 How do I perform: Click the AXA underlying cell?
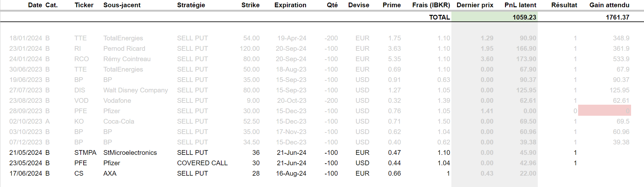tap(110, 173)
